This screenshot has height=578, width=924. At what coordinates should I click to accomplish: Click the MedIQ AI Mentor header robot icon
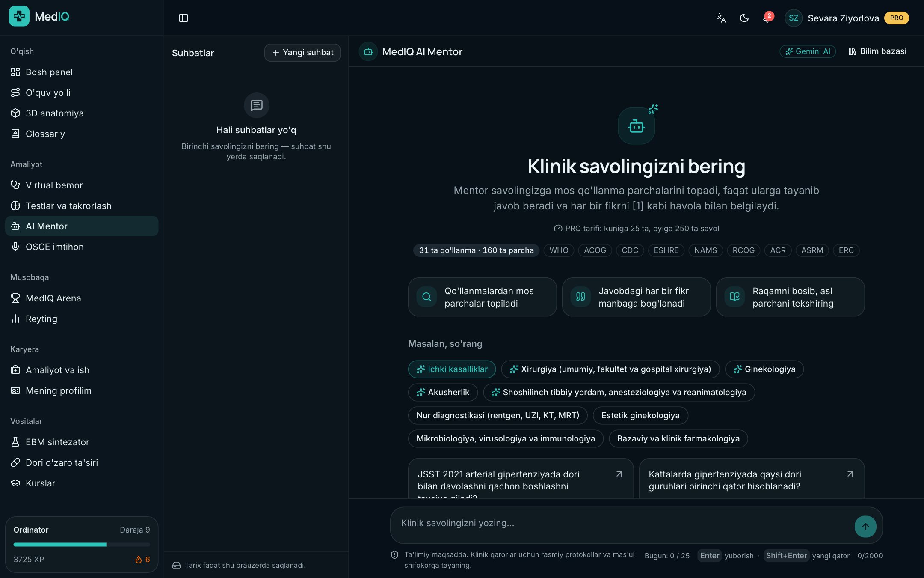[x=368, y=52]
